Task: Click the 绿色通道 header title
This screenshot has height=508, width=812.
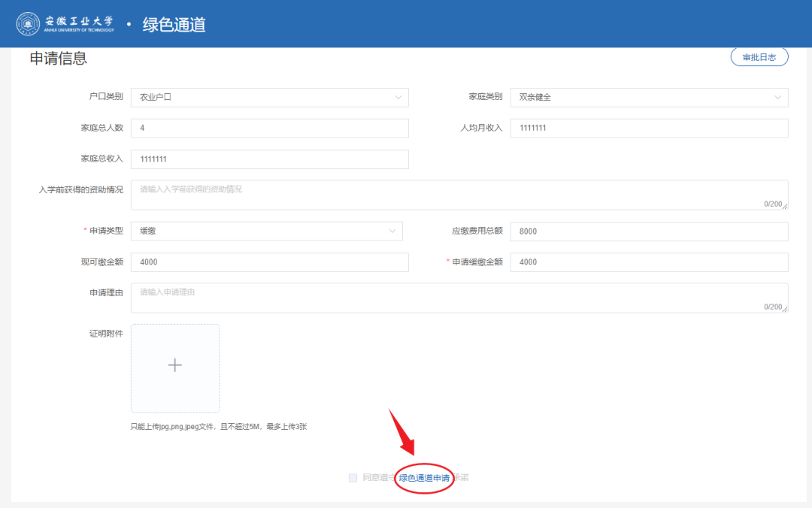Action: [174, 24]
